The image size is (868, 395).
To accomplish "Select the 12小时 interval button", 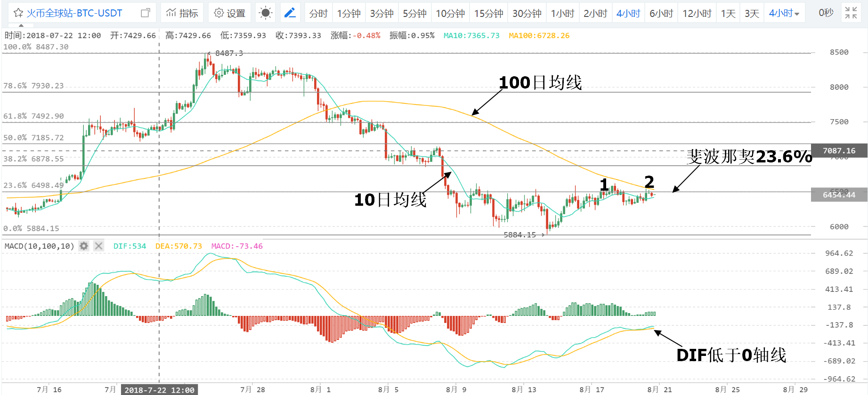I will tap(697, 13).
